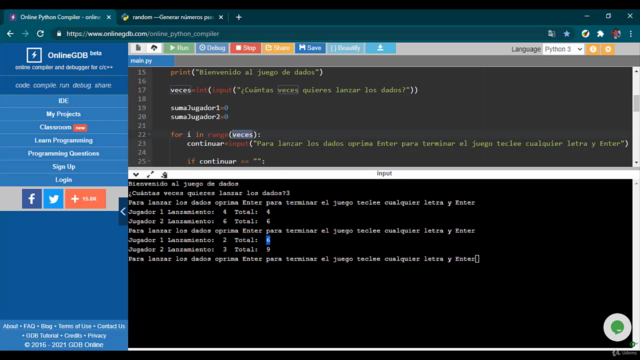Open the browser profile avatar
Image resolution: width=640 pixels, height=360 pixels.
click(x=616, y=34)
